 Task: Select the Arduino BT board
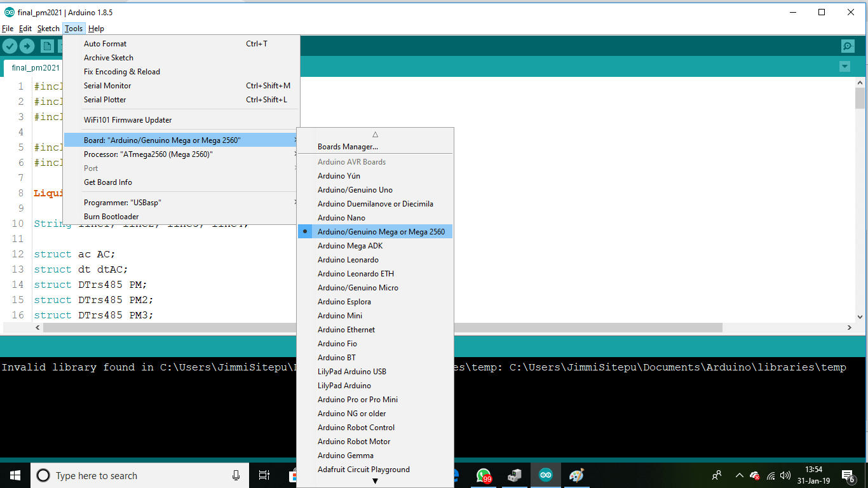[x=375, y=358]
